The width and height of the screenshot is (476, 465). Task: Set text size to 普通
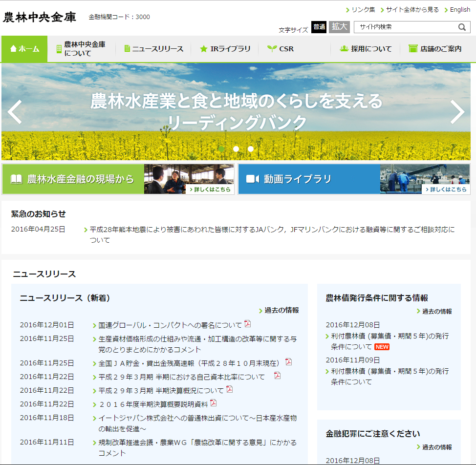[x=319, y=27]
